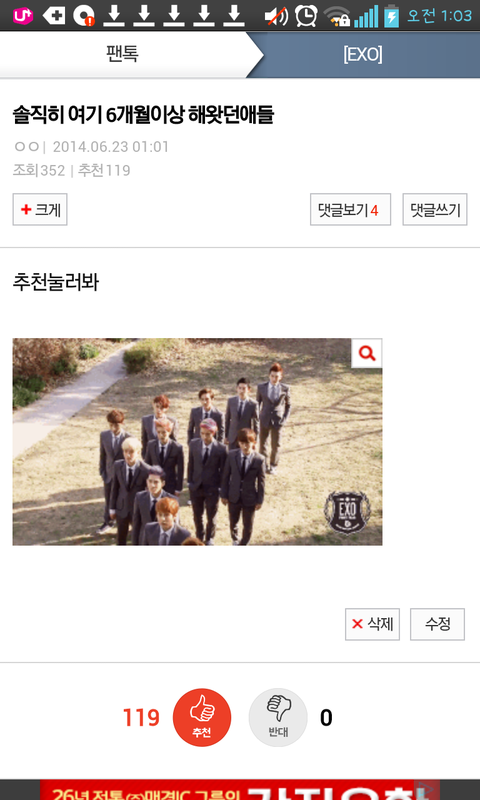
Task: Enlarge the text with the 크게 button
Action: pyautogui.click(x=40, y=209)
